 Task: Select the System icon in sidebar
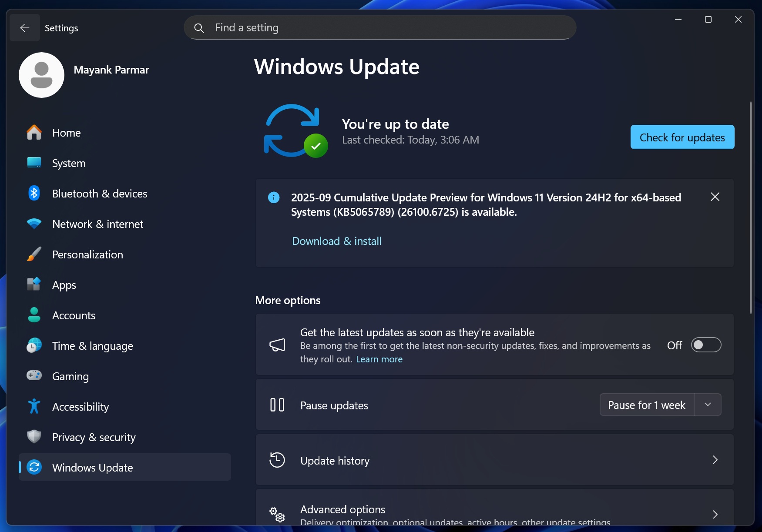tap(34, 163)
